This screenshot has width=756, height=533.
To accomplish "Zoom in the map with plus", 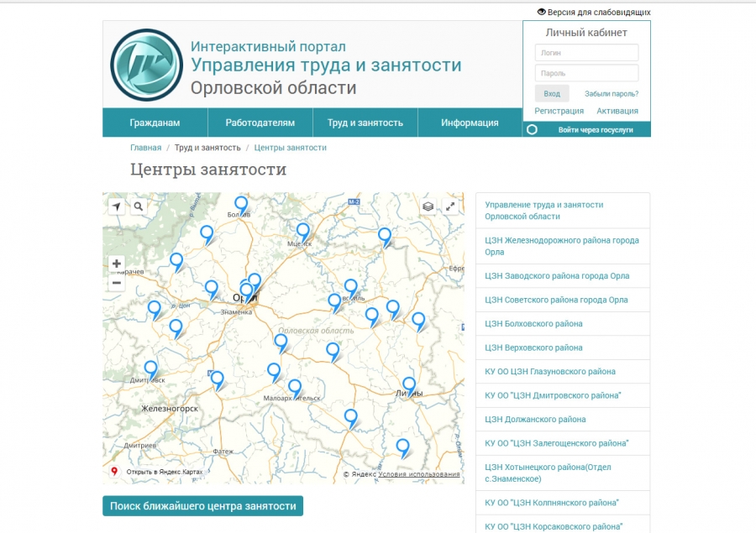I will point(117,264).
